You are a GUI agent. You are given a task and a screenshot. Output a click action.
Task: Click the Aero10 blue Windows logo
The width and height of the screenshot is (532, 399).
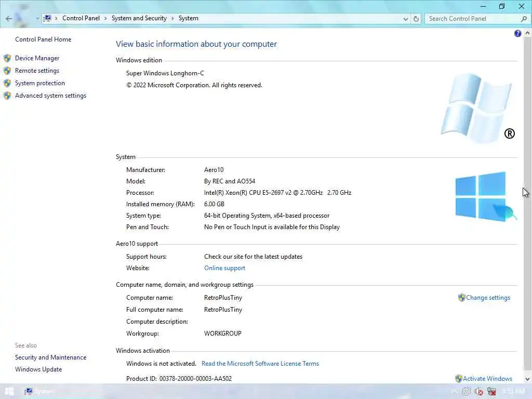click(485, 197)
